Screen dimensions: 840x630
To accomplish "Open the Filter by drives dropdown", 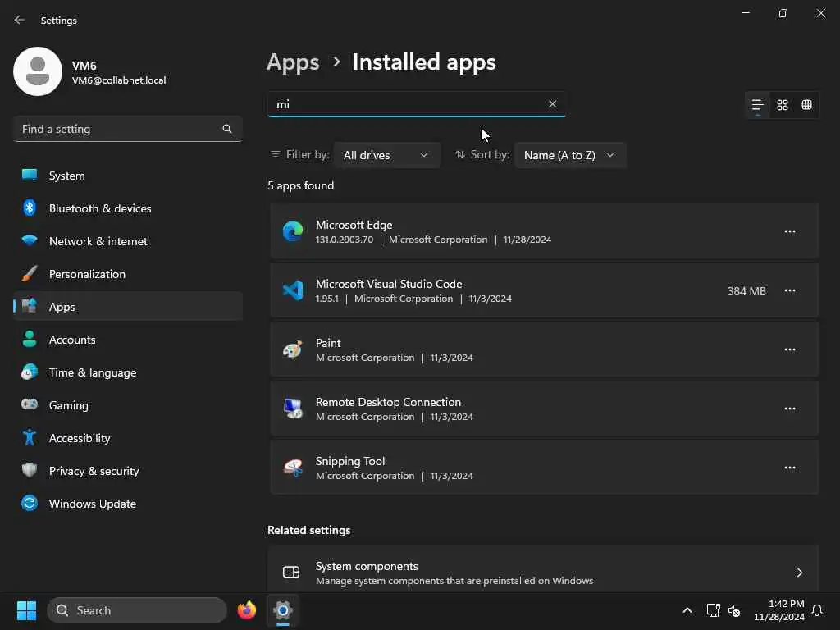I will [x=386, y=155].
